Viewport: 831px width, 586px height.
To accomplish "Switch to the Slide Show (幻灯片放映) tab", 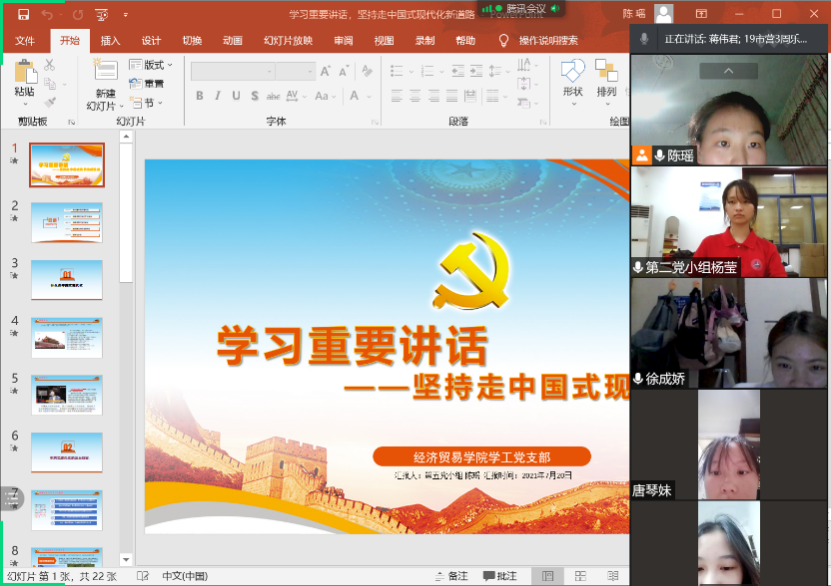I will 288,41.
